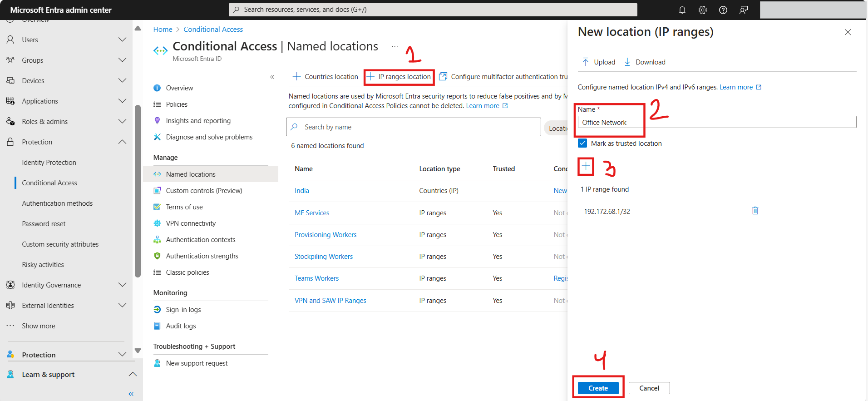The image size is (868, 401).
Task: Expand the Users section
Action: [122, 40]
